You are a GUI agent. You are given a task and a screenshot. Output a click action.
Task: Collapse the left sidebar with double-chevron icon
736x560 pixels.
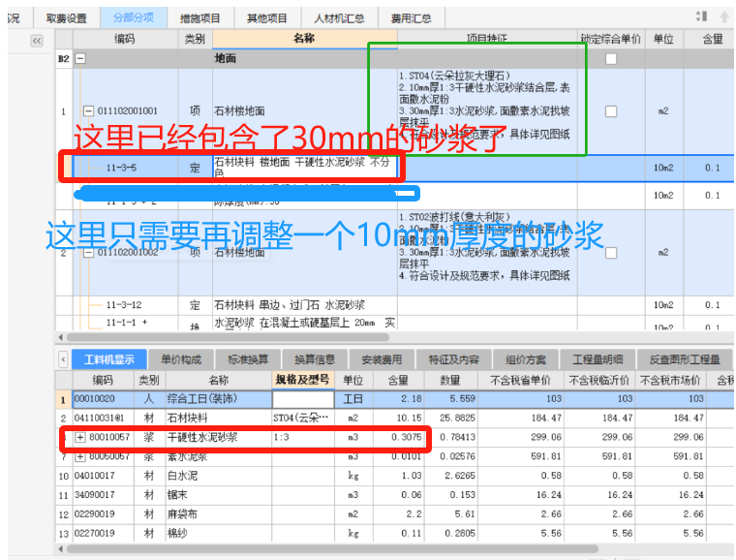coord(37,41)
